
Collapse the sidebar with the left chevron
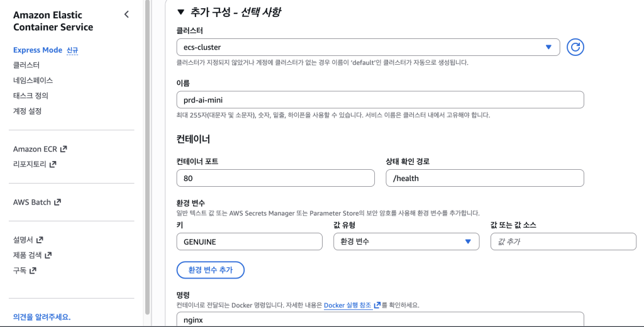(126, 14)
